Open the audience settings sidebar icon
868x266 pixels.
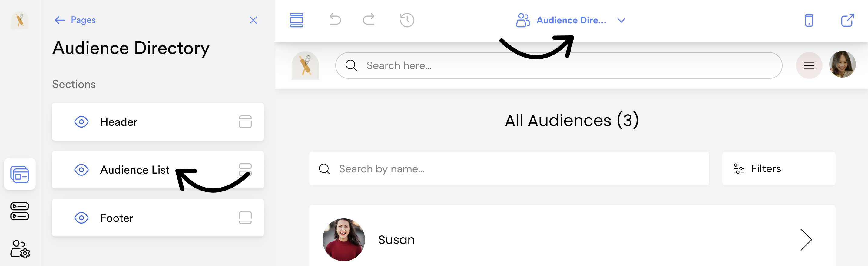[x=20, y=249]
